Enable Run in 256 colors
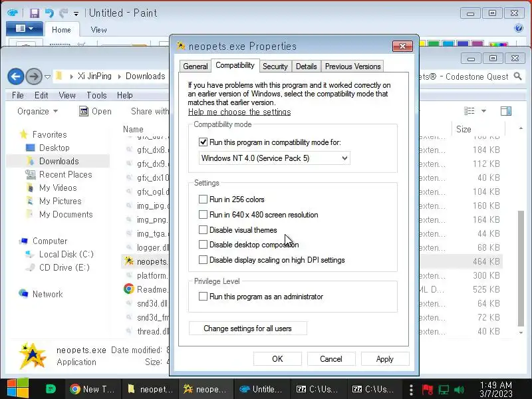Image resolution: width=532 pixels, height=399 pixels. point(203,199)
